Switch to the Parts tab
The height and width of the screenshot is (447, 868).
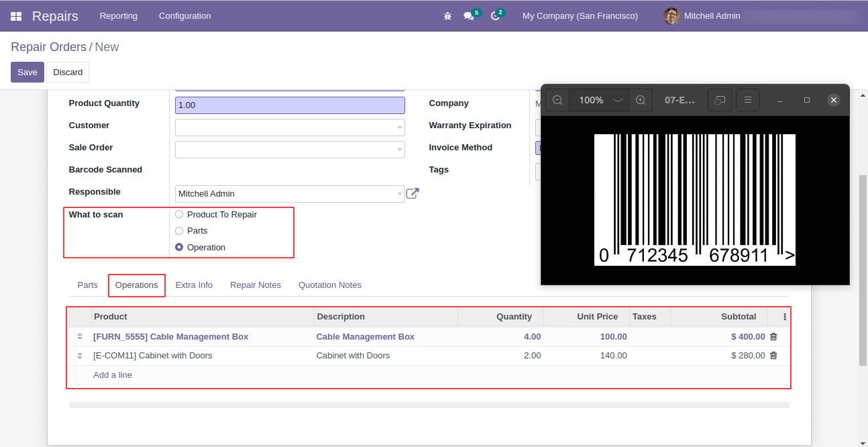point(88,285)
